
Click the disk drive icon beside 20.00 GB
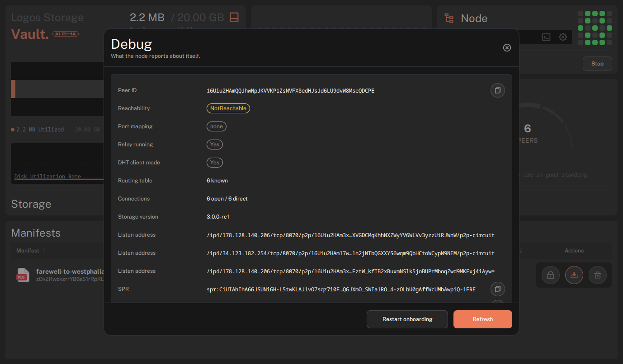tap(234, 17)
